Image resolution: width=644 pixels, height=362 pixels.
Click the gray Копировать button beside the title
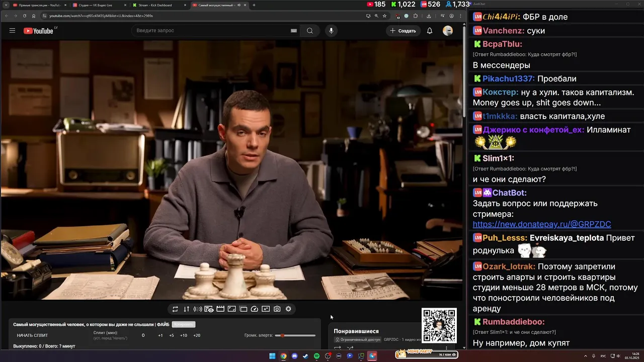(x=184, y=324)
